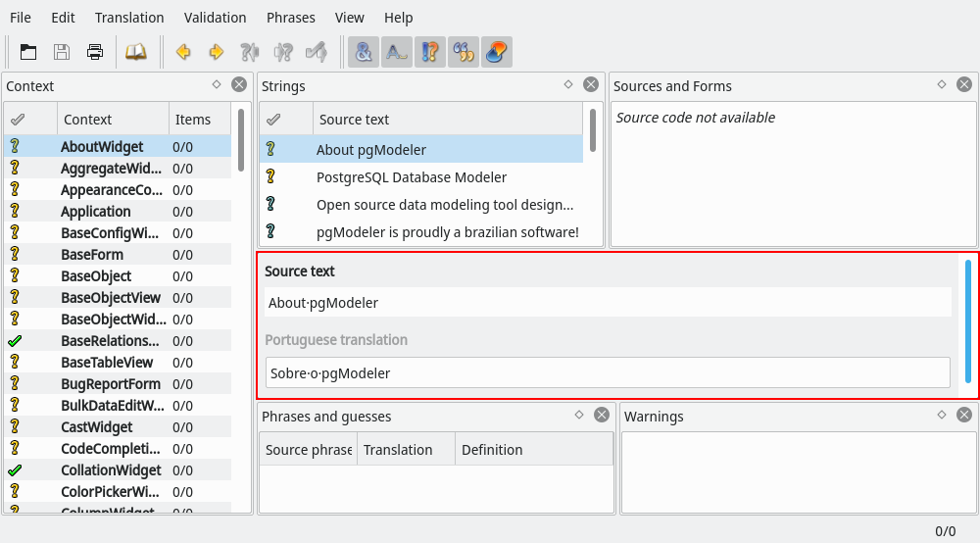Toggle status of PostgreSQL Database Modeler string

[x=270, y=176]
